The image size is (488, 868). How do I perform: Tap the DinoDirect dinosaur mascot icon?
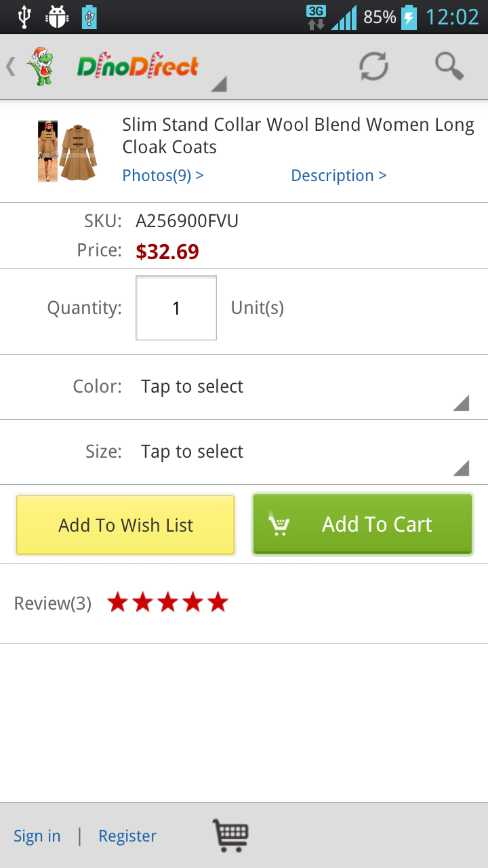pos(41,66)
